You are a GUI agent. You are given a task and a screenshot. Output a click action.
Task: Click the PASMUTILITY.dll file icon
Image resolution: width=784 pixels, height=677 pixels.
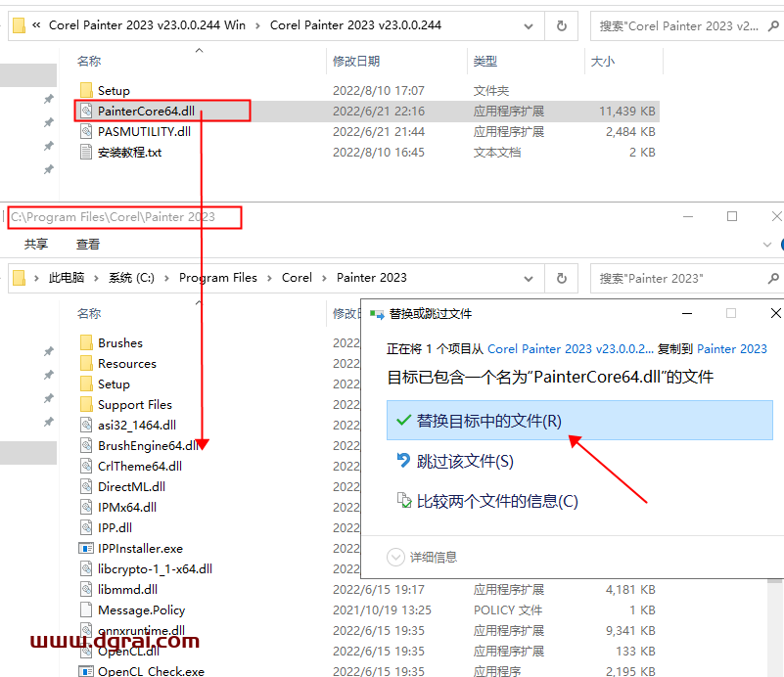click(86, 131)
